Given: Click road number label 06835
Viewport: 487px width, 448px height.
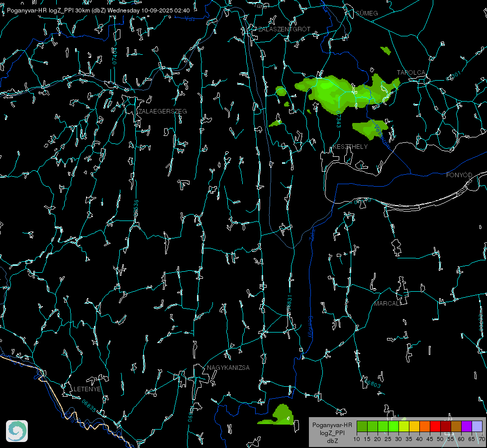Looking at the screenshot, I should pyautogui.click(x=89, y=406).
